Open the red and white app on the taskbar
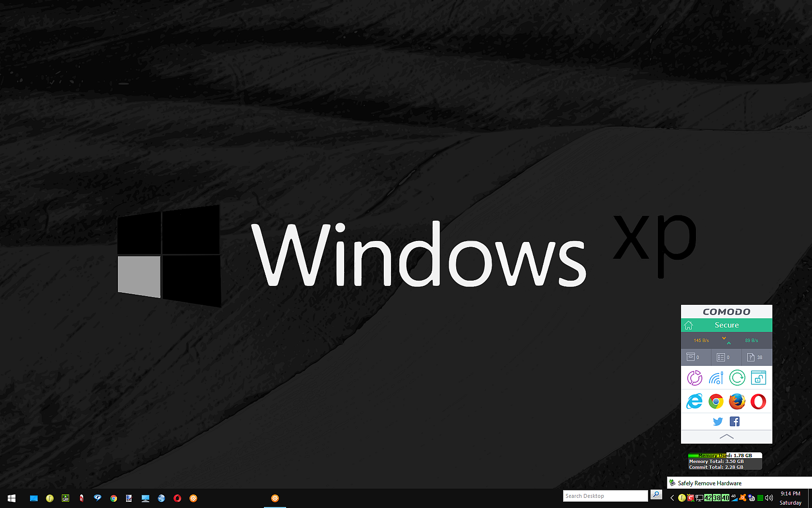 coord(82,498)
